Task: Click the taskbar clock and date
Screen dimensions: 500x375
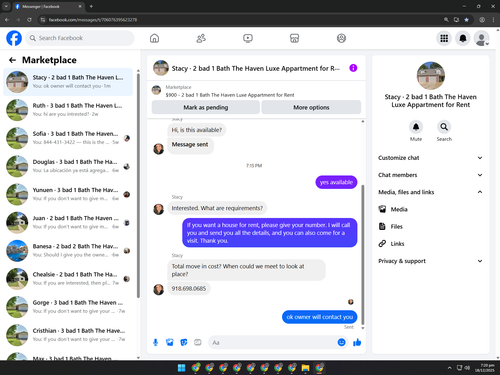Action: [485, 368]
